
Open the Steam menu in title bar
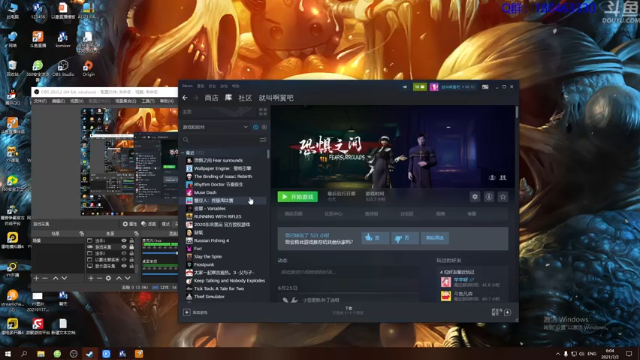point(187,86)
